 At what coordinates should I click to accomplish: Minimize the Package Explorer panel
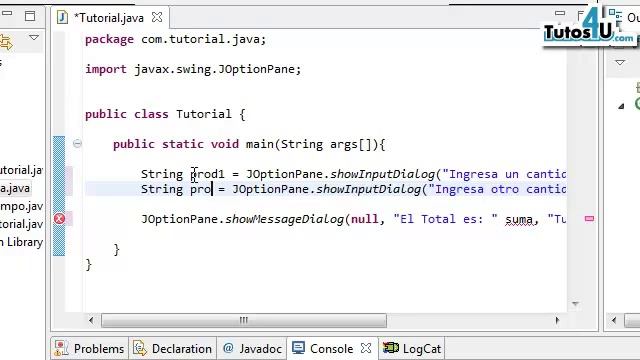point(7,13)
